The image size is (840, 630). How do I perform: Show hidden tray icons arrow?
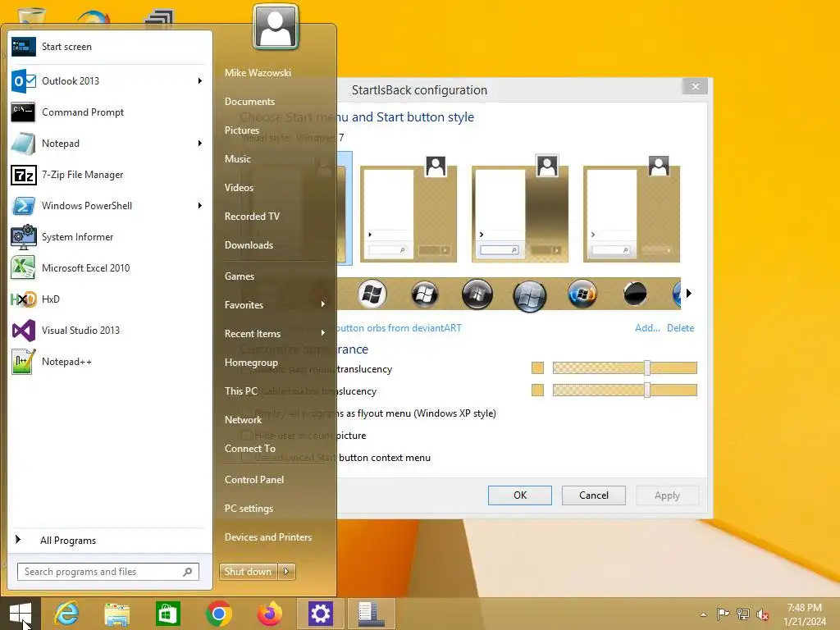click(x=703, y=614)
